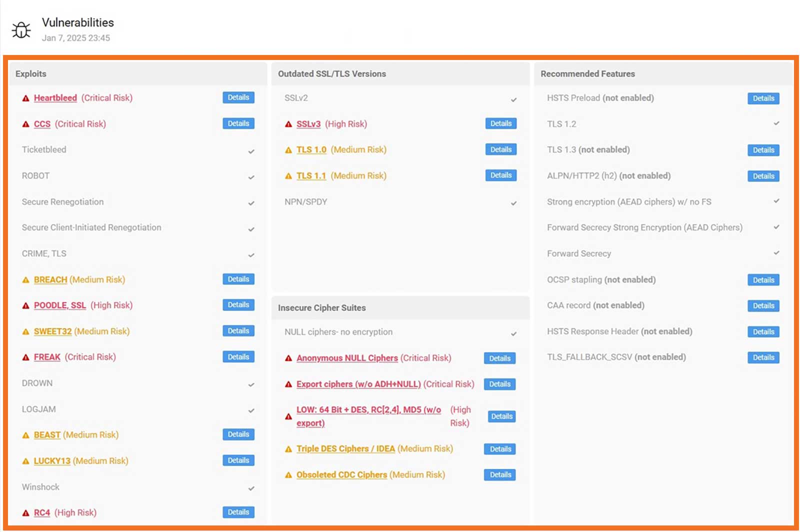Select the Exploits section header
This screenshot has height=532, width=800.
(x=31, y=73)
